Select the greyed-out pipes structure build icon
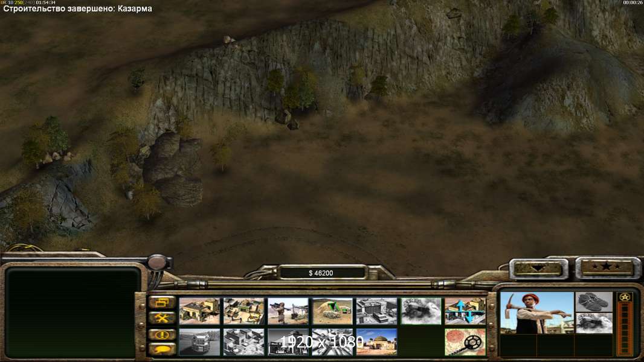This screenshot has height=362, width=644. (x=332, y=342)
